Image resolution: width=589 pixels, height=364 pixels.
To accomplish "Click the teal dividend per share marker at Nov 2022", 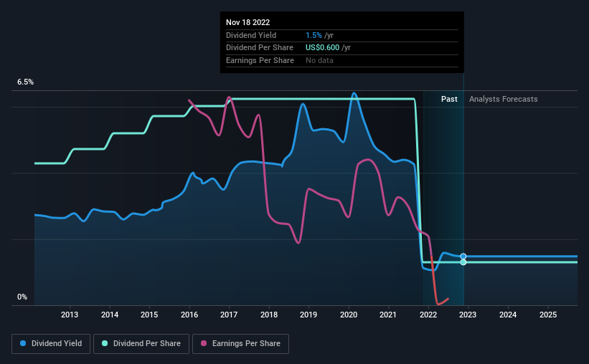I will [x=463, y=262].
